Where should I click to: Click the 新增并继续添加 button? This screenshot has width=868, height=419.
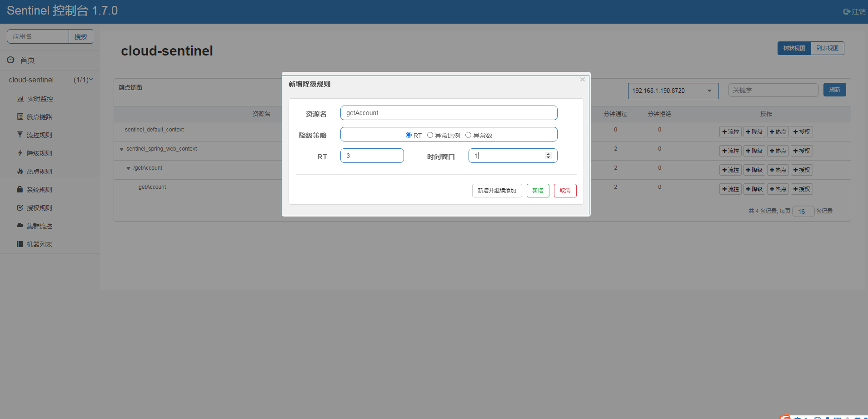[x=497, y=191]
